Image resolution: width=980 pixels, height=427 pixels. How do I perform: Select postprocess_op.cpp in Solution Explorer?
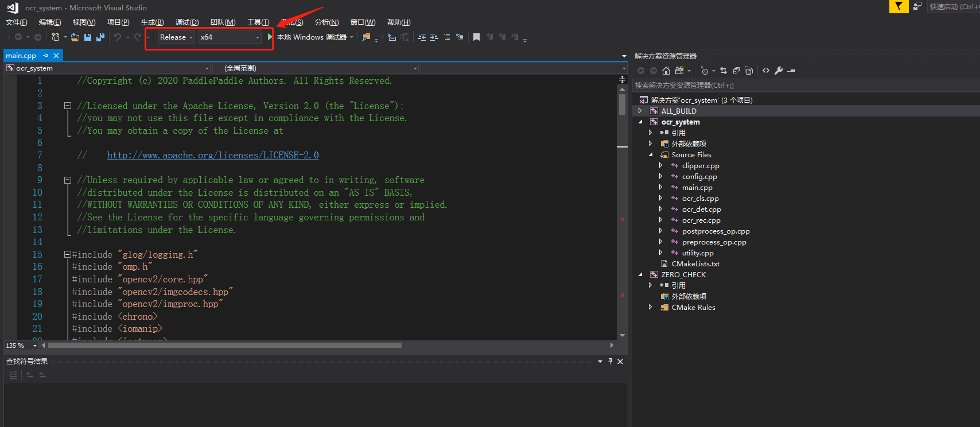[715, 231]
